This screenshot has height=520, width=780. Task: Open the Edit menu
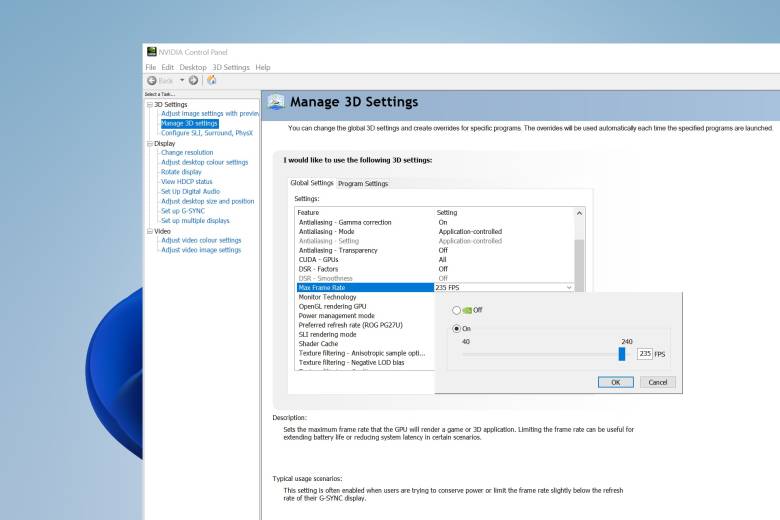pos(168,67)
